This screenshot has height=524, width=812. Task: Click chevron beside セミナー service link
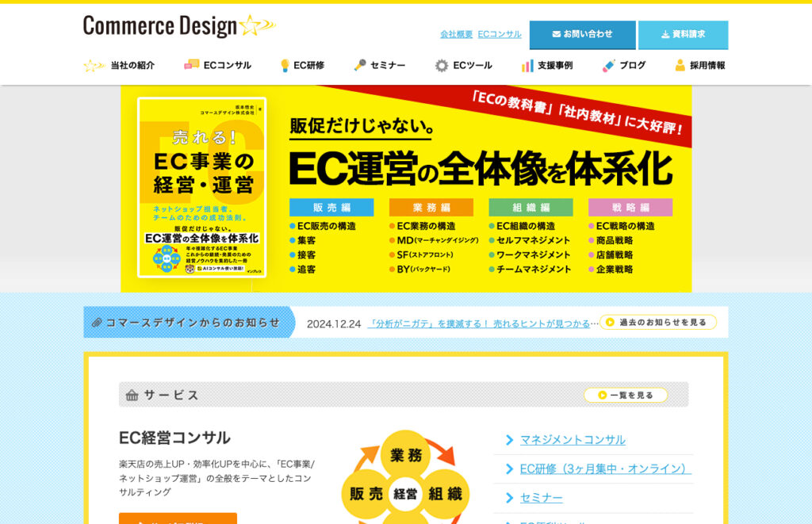point(510,498)
